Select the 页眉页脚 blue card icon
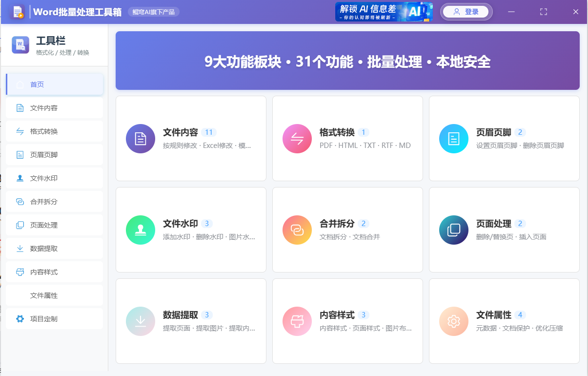This screenshot has height=376, width=588. coord(453,138)
